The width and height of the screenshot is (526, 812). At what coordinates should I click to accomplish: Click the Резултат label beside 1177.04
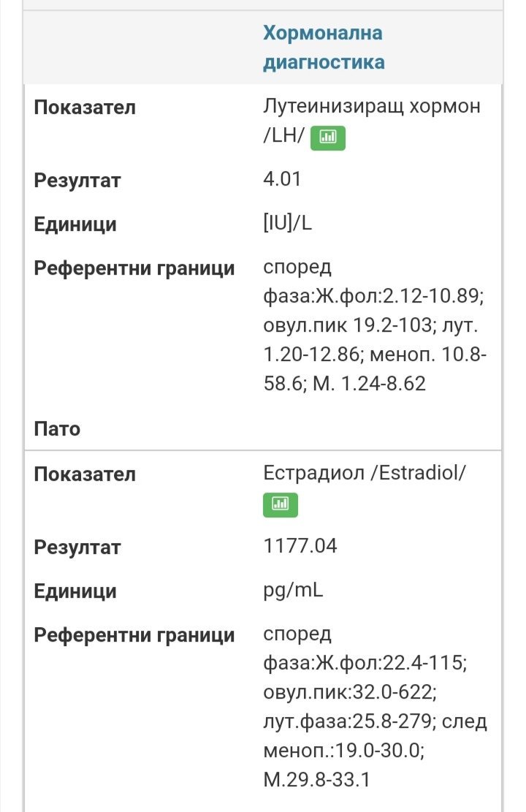click(77, 547)
